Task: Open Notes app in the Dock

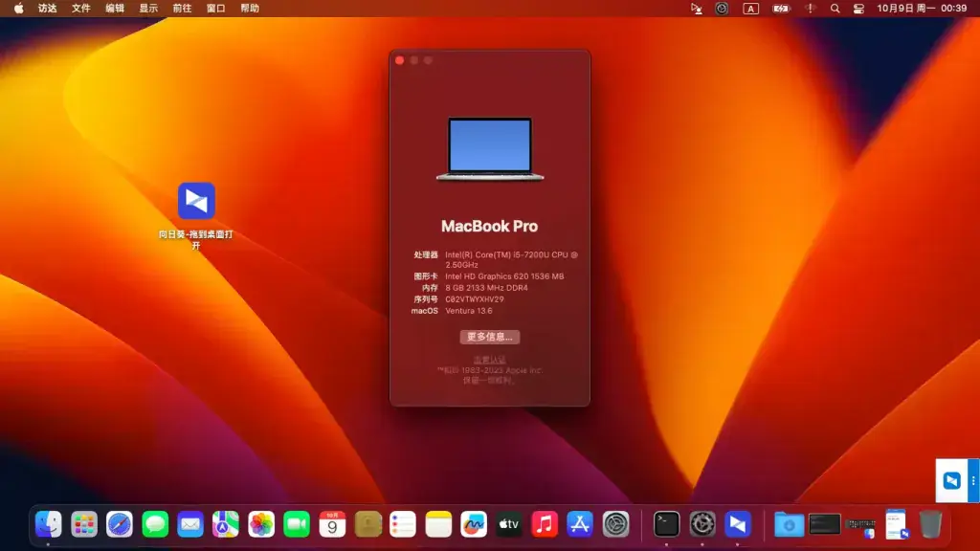Action: click(438, 524)
